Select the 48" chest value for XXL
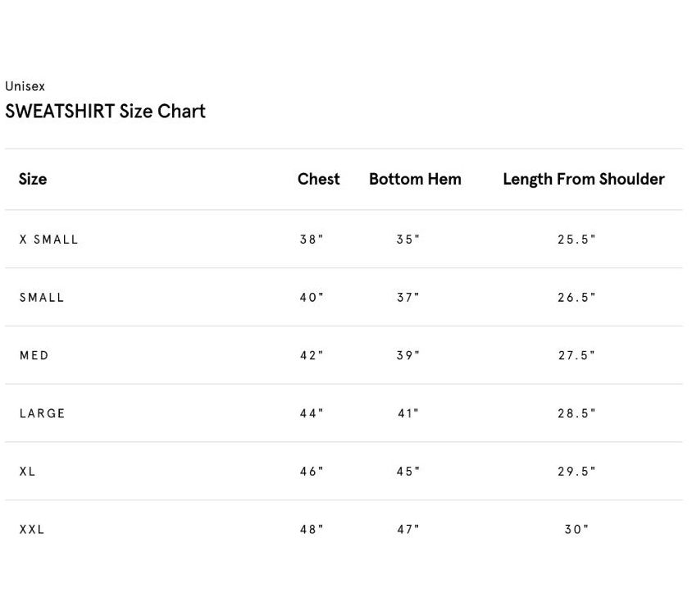 tap(312, 530)
